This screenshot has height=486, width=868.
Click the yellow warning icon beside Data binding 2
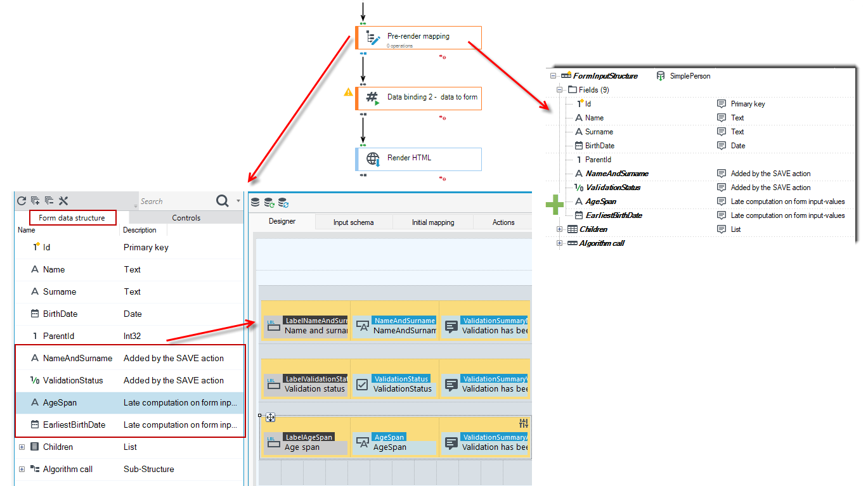click(348, 92)
